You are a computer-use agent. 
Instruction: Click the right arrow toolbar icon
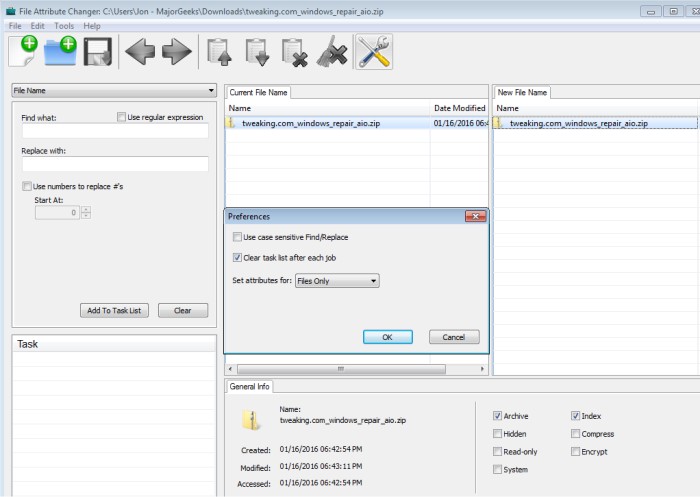click(x=176, y=53)
